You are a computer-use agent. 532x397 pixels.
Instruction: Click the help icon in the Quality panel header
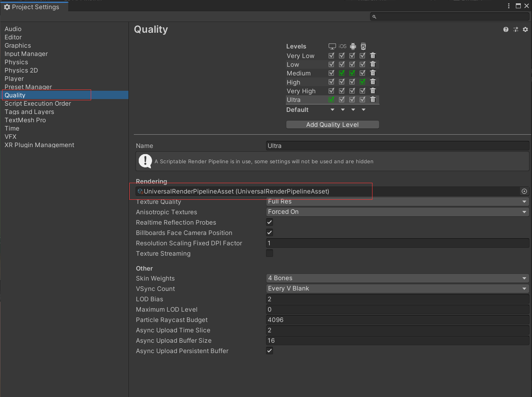tap(505, 29)
